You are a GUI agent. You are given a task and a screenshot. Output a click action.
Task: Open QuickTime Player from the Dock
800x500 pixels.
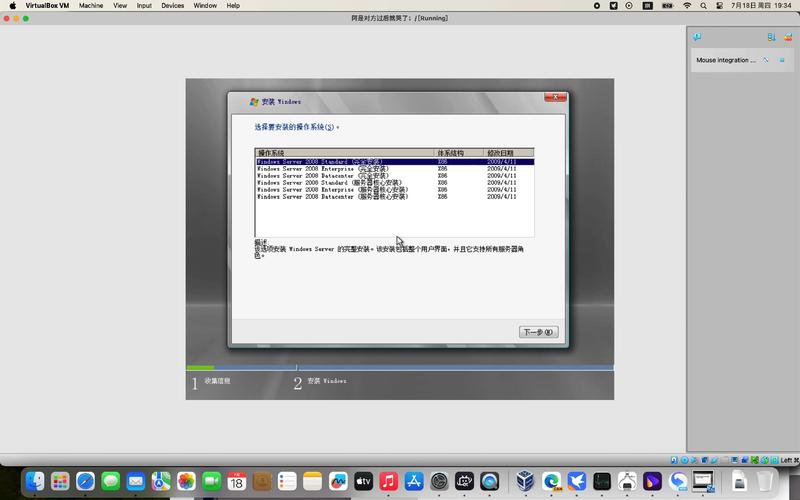tap(489, 481)
